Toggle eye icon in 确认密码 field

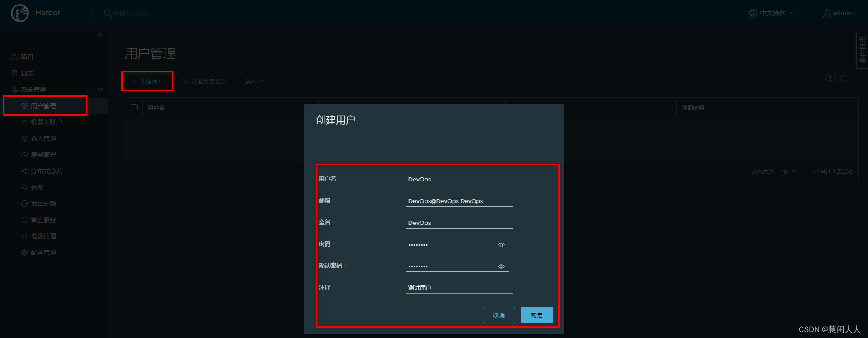(x=501, y=267)
